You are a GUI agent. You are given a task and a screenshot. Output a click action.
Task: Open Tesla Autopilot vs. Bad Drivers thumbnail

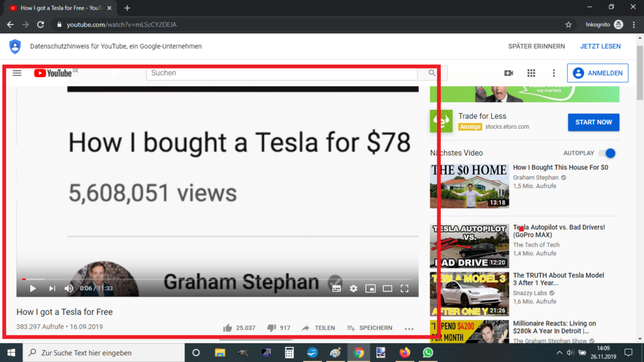tap(469, 246)
